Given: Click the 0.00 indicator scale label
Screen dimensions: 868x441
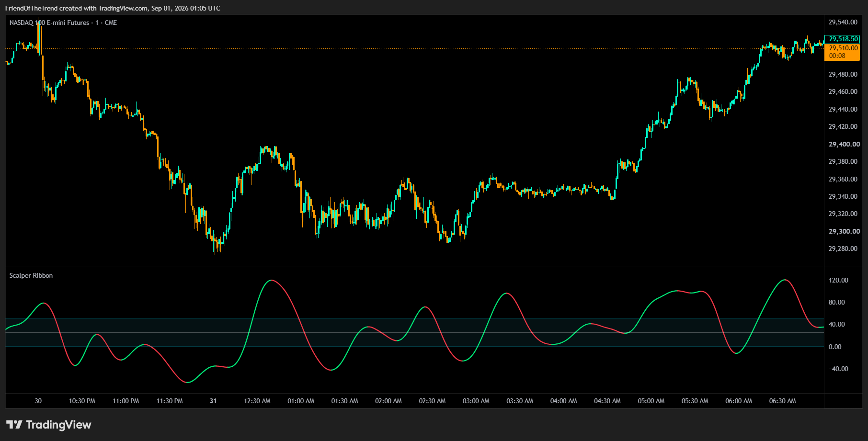Looking at the screenshot, I should [x=835, y=347].
